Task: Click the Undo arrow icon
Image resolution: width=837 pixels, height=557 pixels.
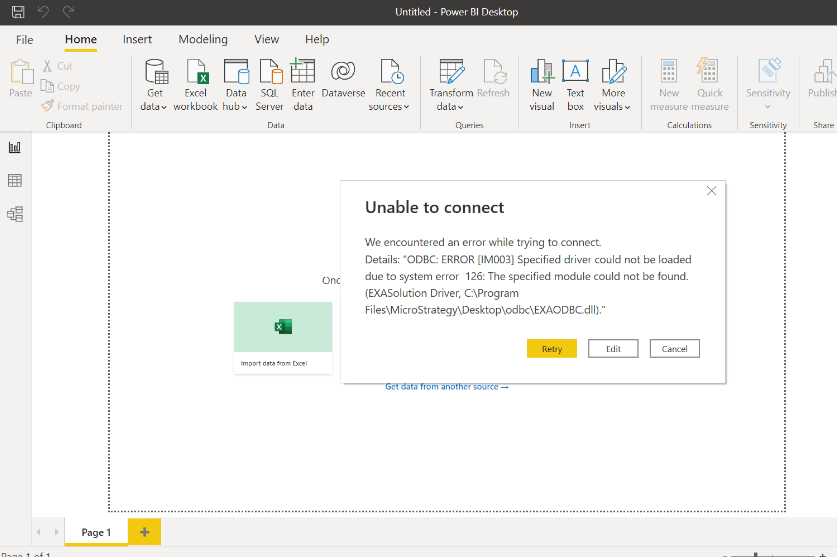Action: [x=43, y=12]
